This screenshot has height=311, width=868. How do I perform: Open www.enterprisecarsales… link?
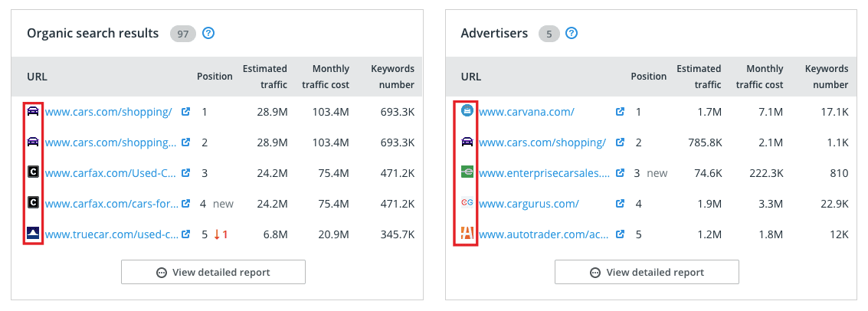point(545,173)
